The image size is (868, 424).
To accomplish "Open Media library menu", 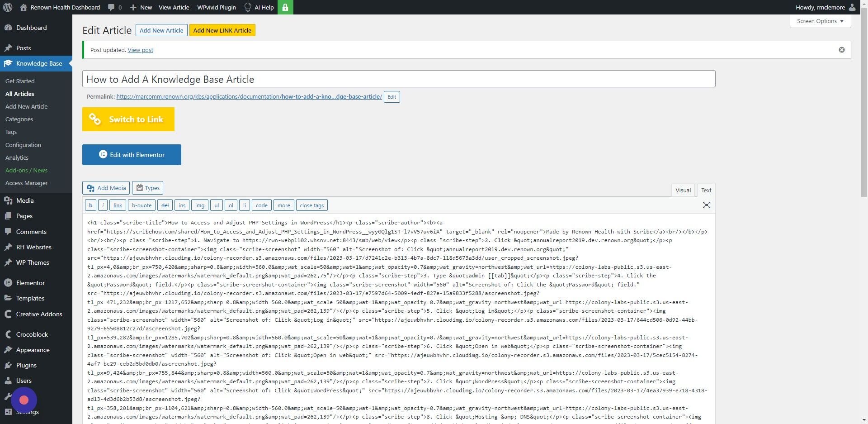I will point(36,200).
